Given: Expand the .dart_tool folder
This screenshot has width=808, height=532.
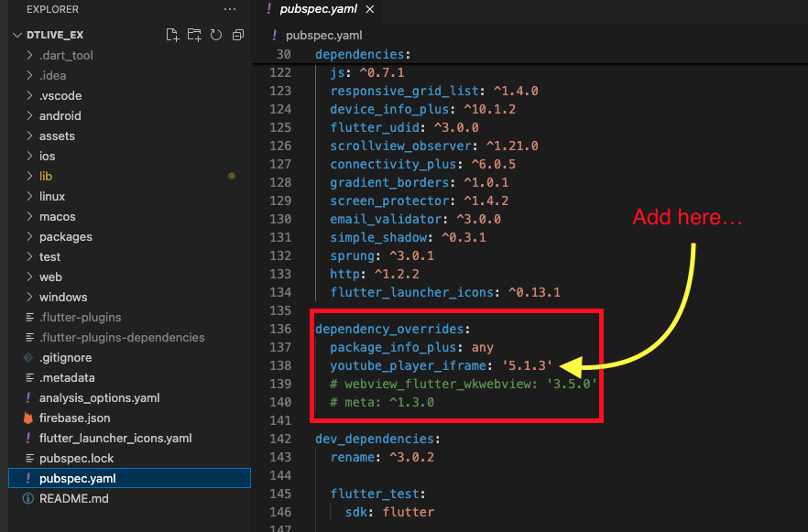Looking at the screenshot, I should point(66,55).
